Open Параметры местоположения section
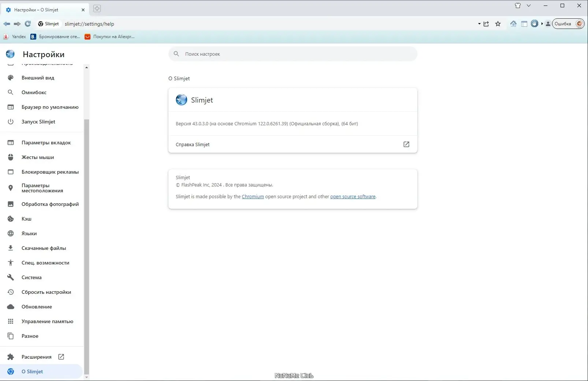The width and height of the screenshot is (588, 381). pyautogui.click(x=42, y=188)
